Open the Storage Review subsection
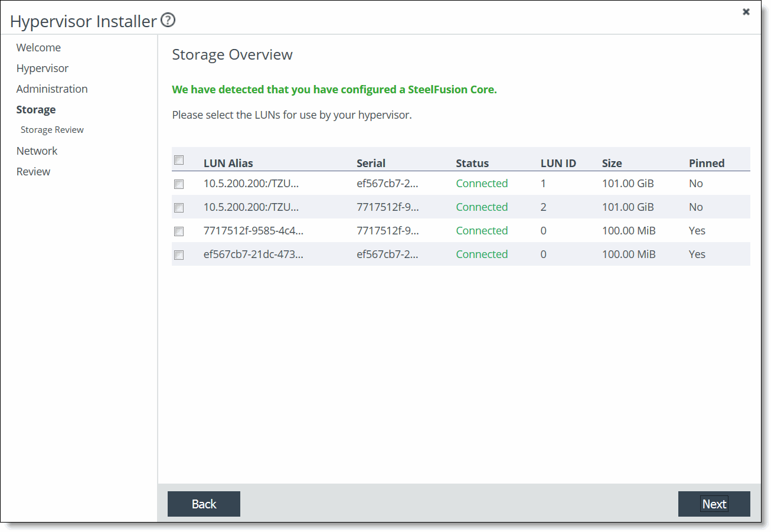Viewport: 771px width, 532px height. pos(53,129)
